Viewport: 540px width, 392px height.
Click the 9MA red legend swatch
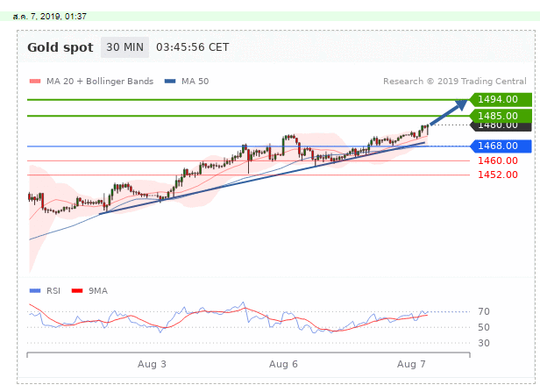pyautogui.click(x=77, y=291)
